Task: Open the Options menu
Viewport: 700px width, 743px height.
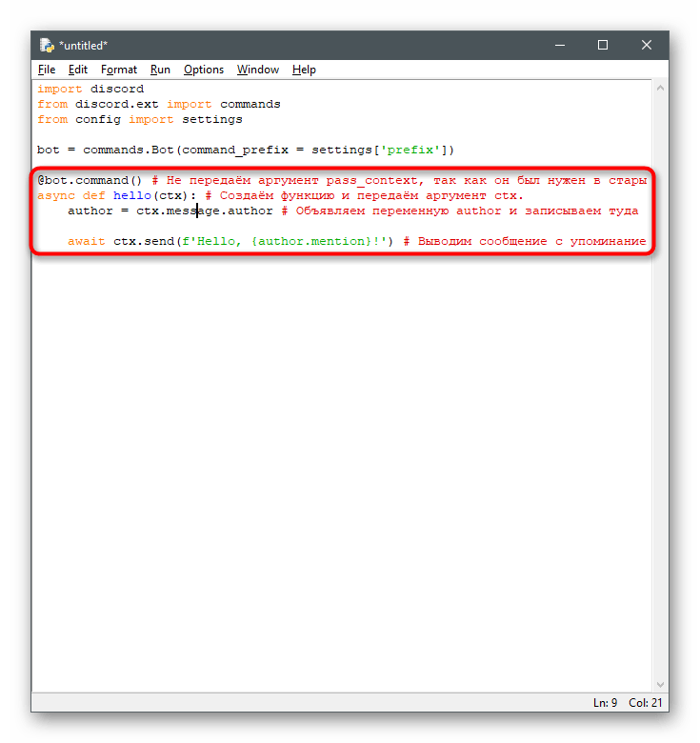Action: pyautogui.click(x=204, y=70)
